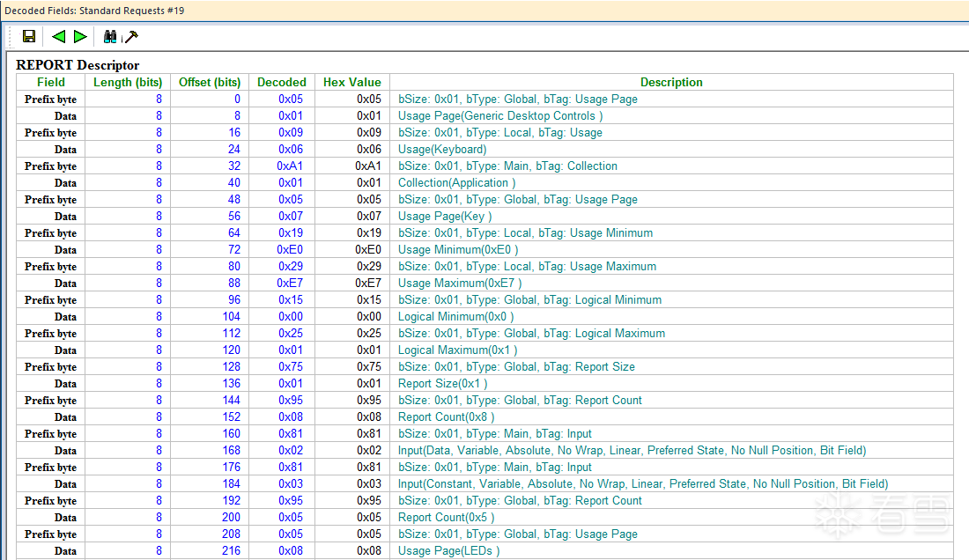Click the Length (bits) column header
969x560 pixels.
(x=128, y=82)
